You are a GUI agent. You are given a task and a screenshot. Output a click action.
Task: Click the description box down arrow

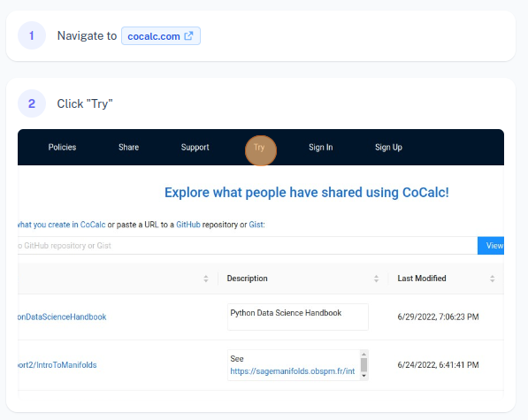coord(363,376)
